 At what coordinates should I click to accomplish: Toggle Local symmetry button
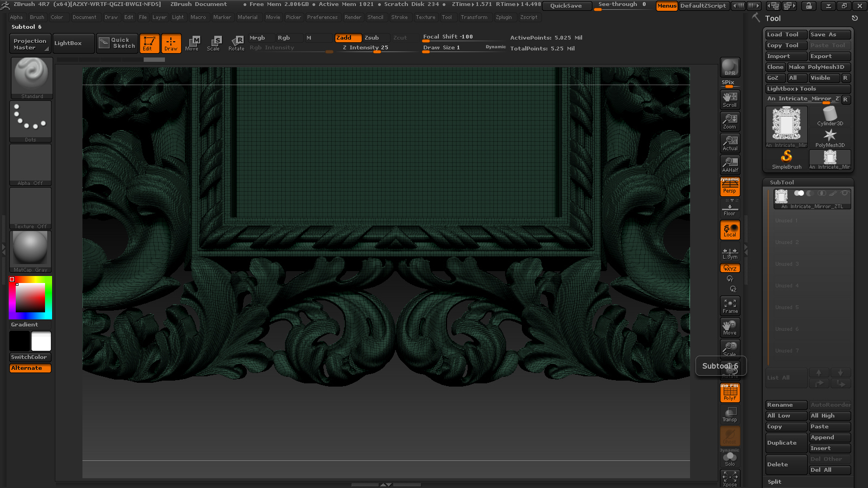click(x=730, y=230)
